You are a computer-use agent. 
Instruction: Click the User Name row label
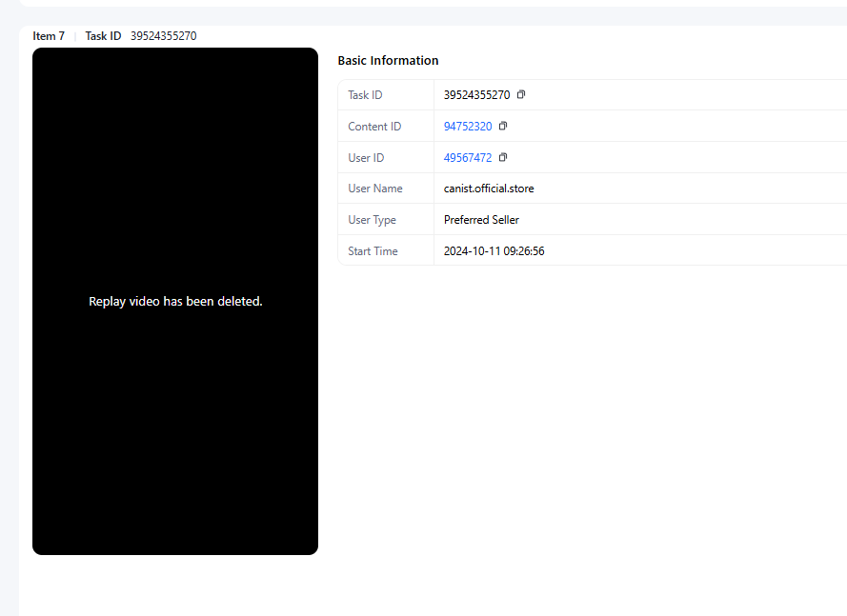pyautogui.click(x=375, y=189)
